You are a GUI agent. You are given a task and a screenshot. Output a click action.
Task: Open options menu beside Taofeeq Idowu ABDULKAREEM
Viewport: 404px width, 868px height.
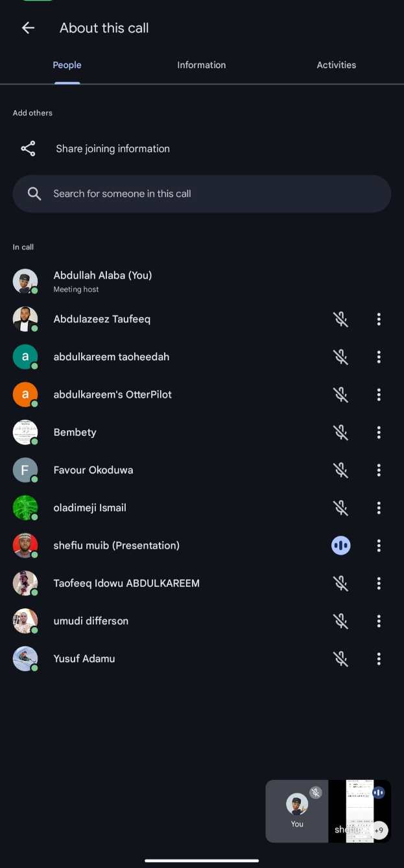pyautogui.click(x=379, y=583)
